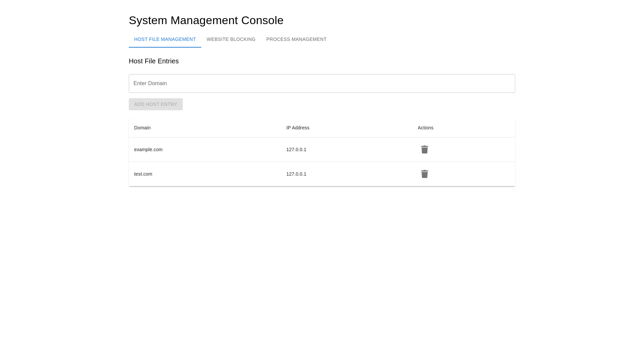Viewport: 644px width, 362px height.
Task: Open the Website Blocking tab
Action: pyautogui.click(x=231, y=40)
